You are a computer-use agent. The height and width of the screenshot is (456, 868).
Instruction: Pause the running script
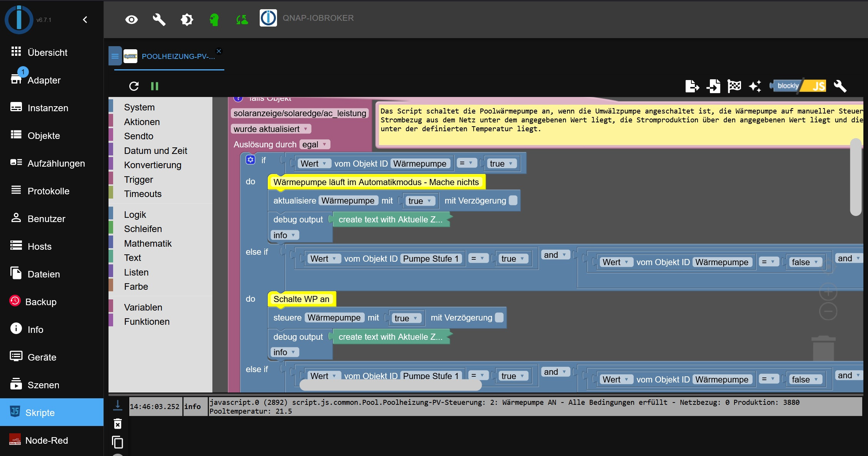tap(155, 86)
